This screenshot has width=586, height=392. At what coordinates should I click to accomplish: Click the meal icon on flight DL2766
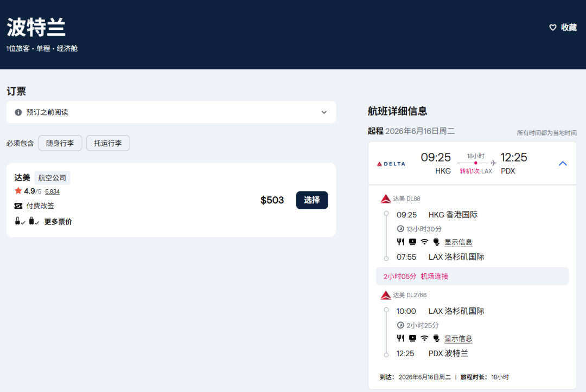[400, 338]
